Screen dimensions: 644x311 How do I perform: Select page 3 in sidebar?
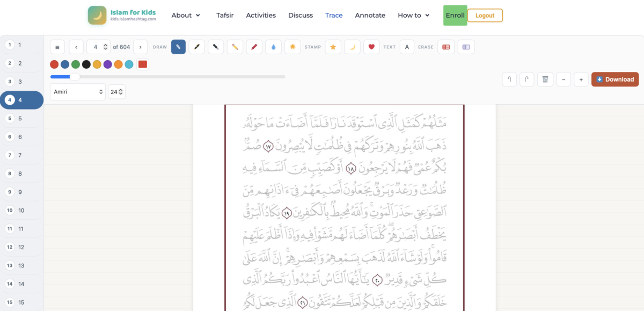tap(21, 82)
